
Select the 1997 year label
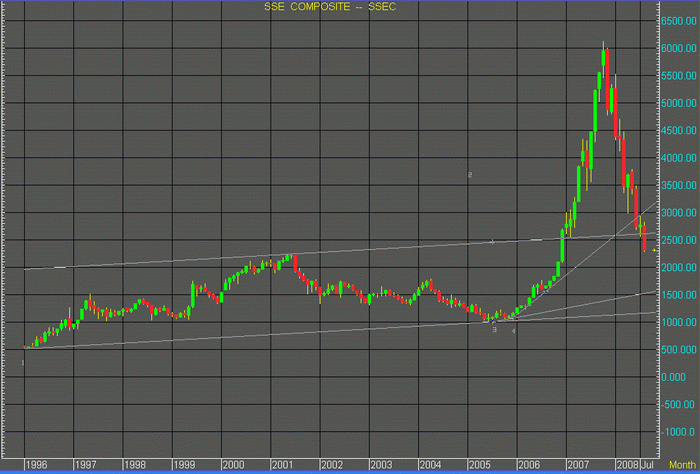click(x=85, y=465)
